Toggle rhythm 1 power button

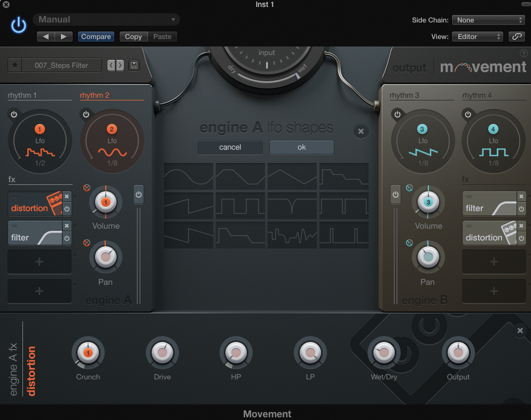[14, 114]
